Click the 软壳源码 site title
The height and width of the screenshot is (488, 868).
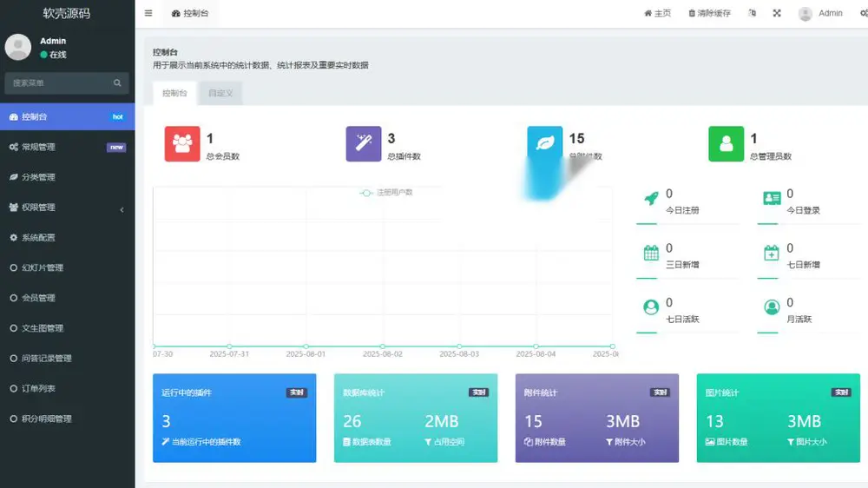pyautogui.click(x=67, y=13)
